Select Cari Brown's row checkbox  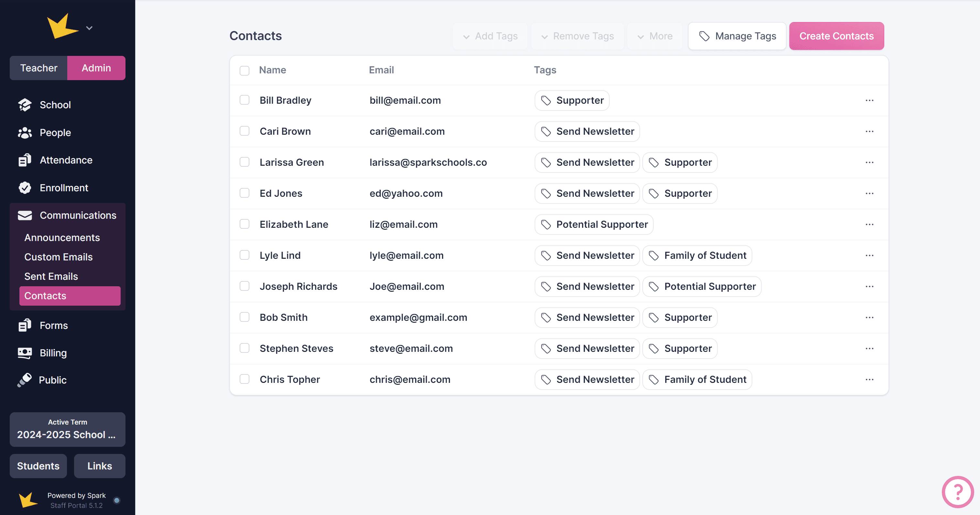point(245,131)
